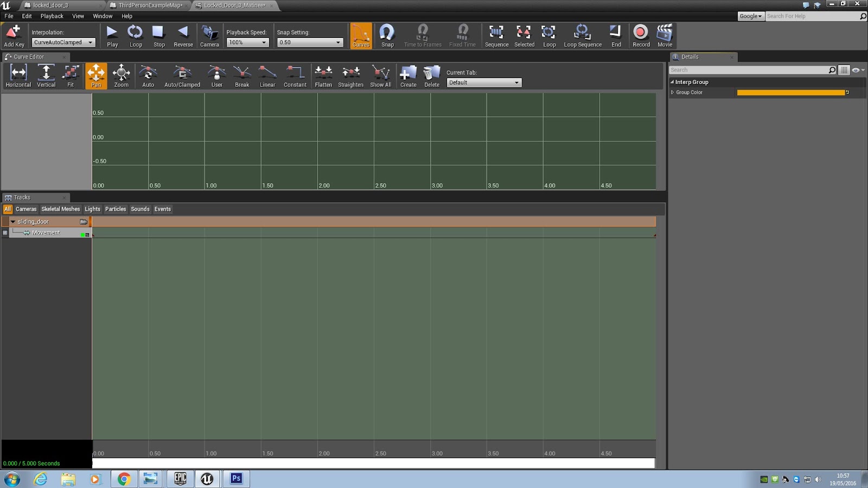Toggle the Curves editor button
This screenshot has width=868, height=488.
pyautogui.click(x=361, y=36)
